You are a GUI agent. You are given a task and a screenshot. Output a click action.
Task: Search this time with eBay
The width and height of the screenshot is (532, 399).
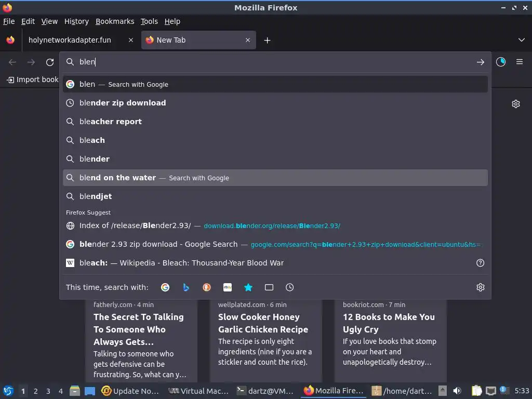(x=228, y=287)
